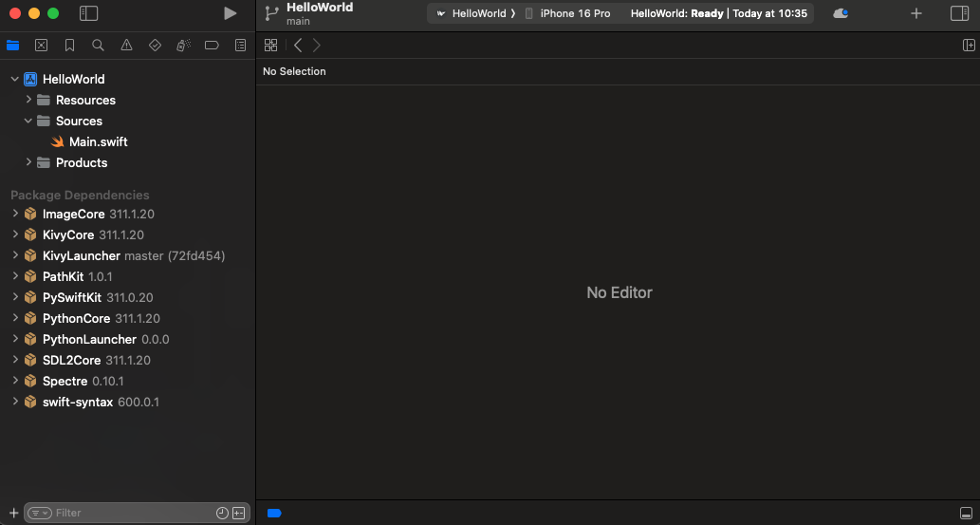
Task: Toggle source-controlled files filter
Action: 239,513
